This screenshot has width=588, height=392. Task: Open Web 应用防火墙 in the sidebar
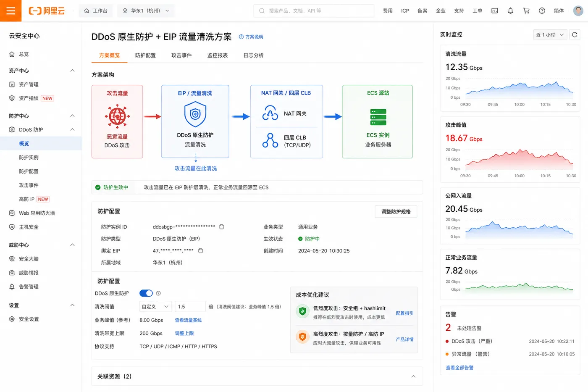37,213
